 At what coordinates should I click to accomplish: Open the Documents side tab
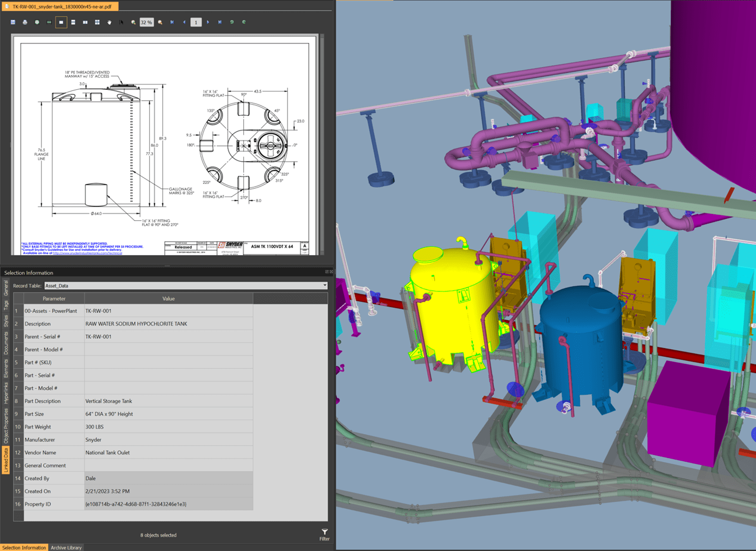[x=6, y=343]
